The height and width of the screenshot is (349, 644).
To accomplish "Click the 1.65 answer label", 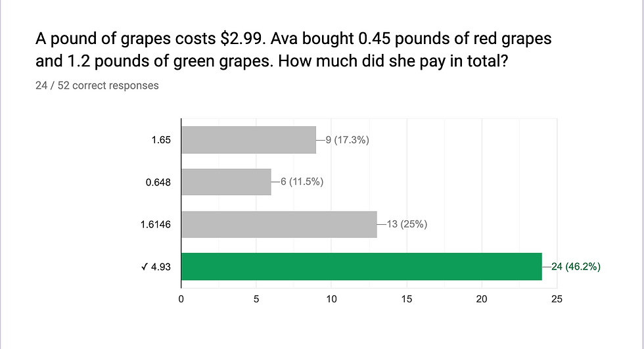I will pos(162,141).
